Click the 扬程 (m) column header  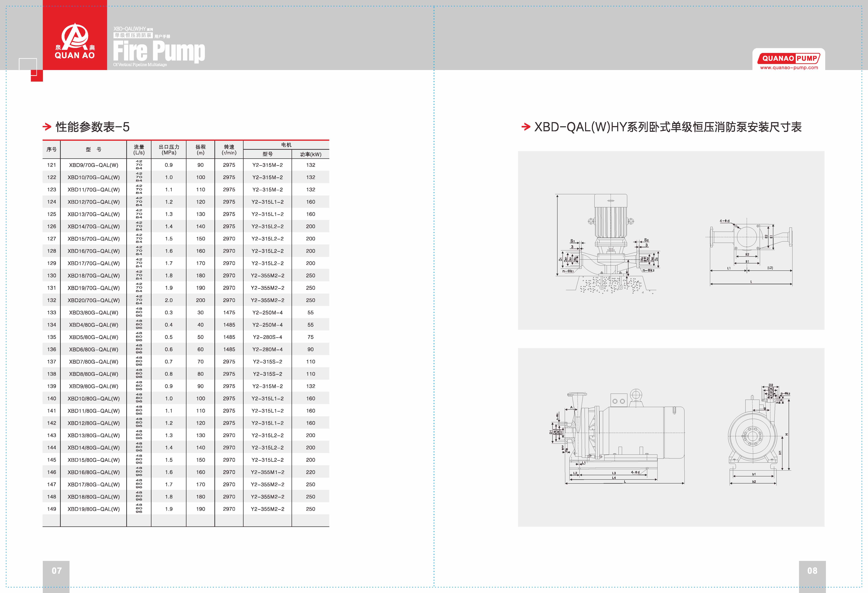click(x=201, y=150)
